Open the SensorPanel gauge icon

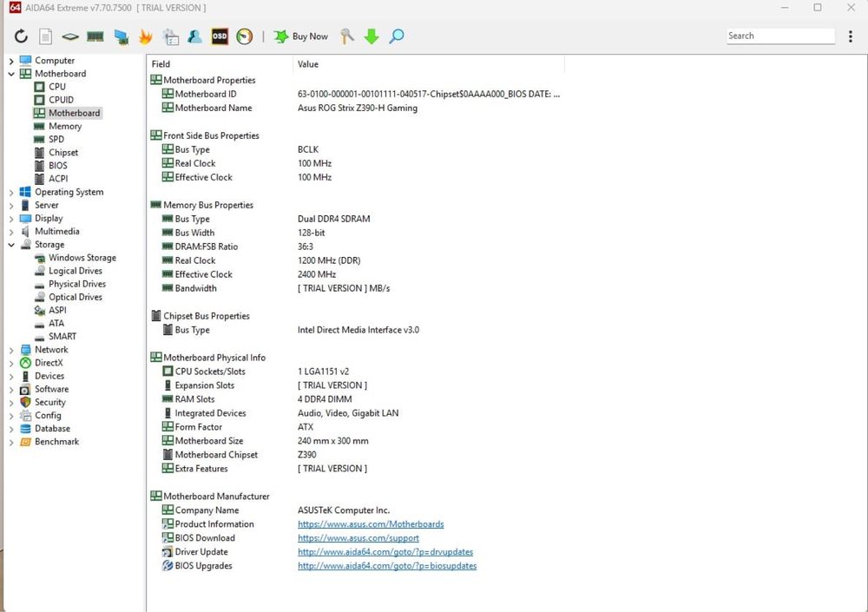tap(244, 36)
